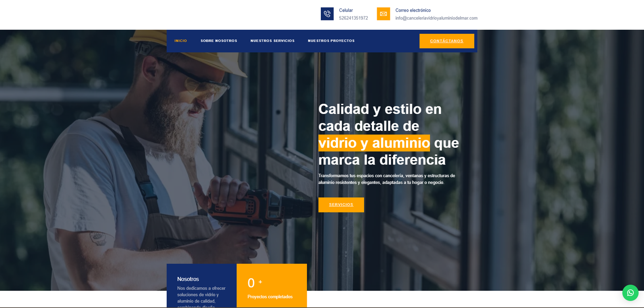Click the highlighted 'vidrio y aluminio' text
Screen dimensions: 644x308
pyautogui.click(x=374, y=143)
